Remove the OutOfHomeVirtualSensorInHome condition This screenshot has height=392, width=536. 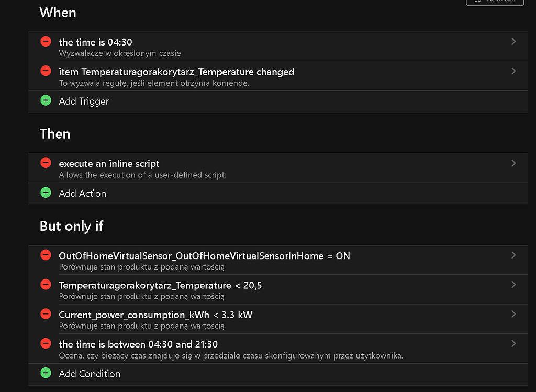(46, 255)
